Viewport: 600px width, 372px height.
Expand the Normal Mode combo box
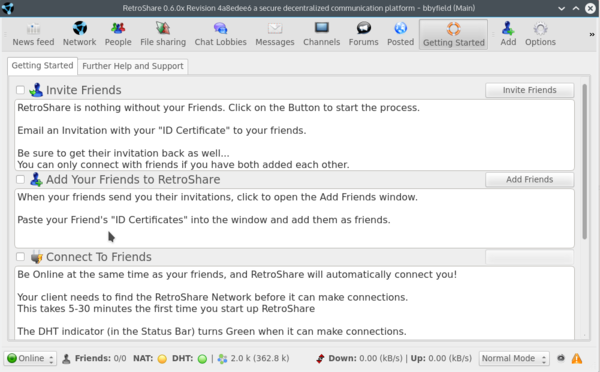click(x=514, y=359)
